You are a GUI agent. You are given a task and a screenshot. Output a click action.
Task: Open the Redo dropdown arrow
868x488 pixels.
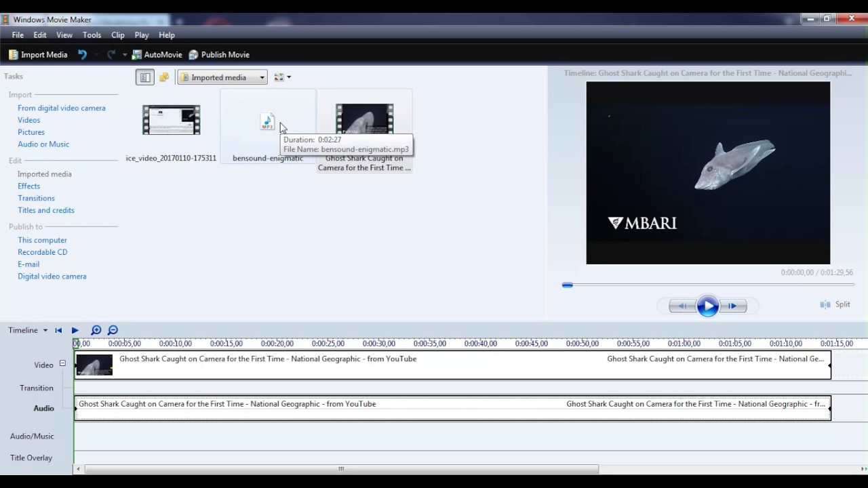click(125, 55)
